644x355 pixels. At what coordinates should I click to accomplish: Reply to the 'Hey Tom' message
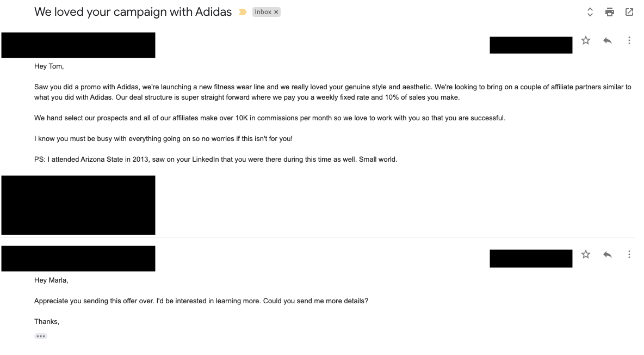608,40
